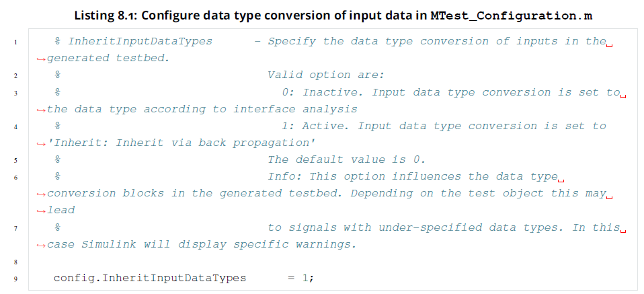Click the '1: Active.' option text

coord(316,126)
